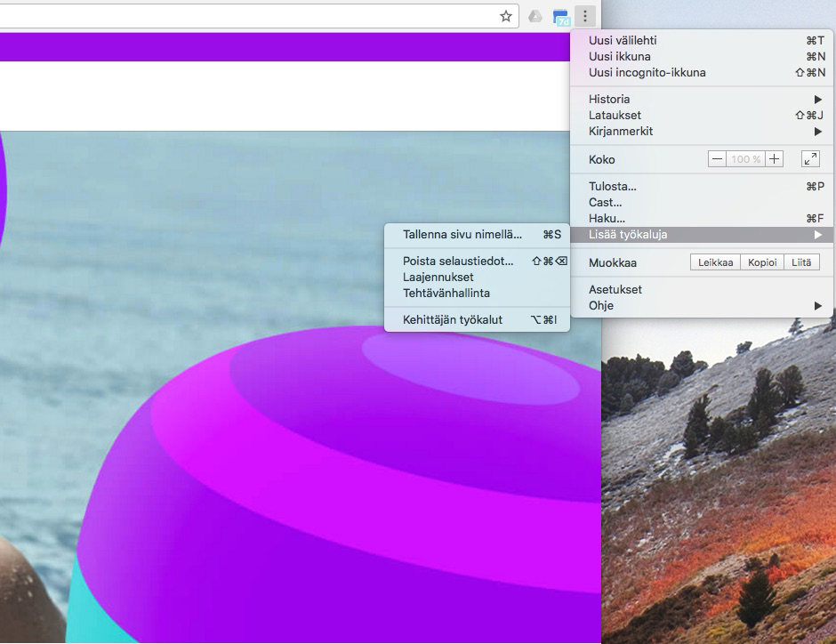836x644 pixels.
Task: Close the Chrome three-dot menu button
Action: [585, 17]
